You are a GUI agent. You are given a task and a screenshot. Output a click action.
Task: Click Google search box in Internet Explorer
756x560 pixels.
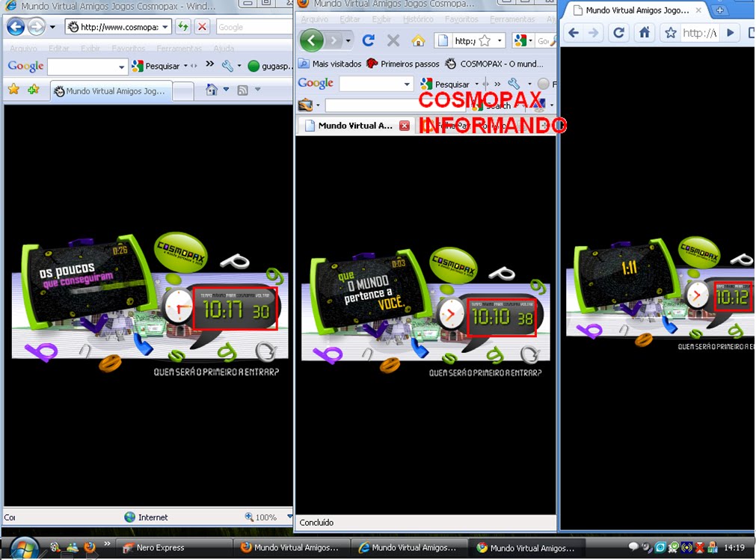tap(254, 27)
